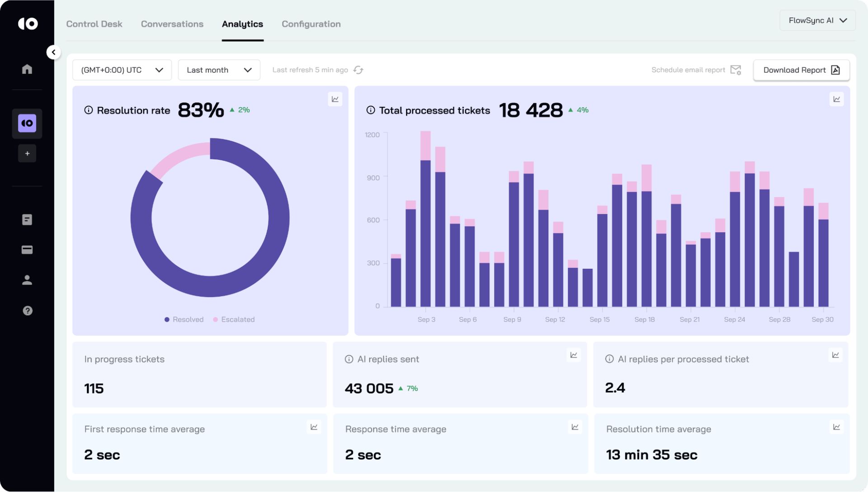Collapse the sidebar with the arrow button
868x492 pixels.
53,52
